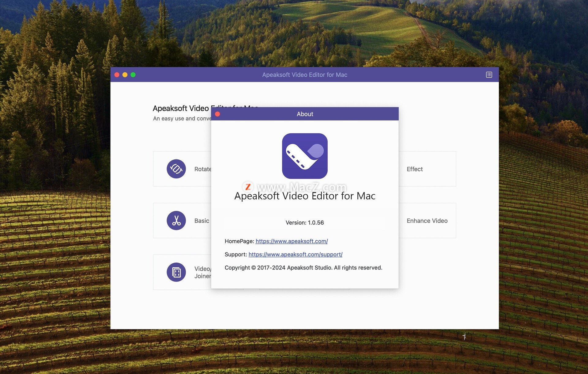Click the main window's red close button
Image resolution: width=588 pixels, height=374 pixels.
117,75
